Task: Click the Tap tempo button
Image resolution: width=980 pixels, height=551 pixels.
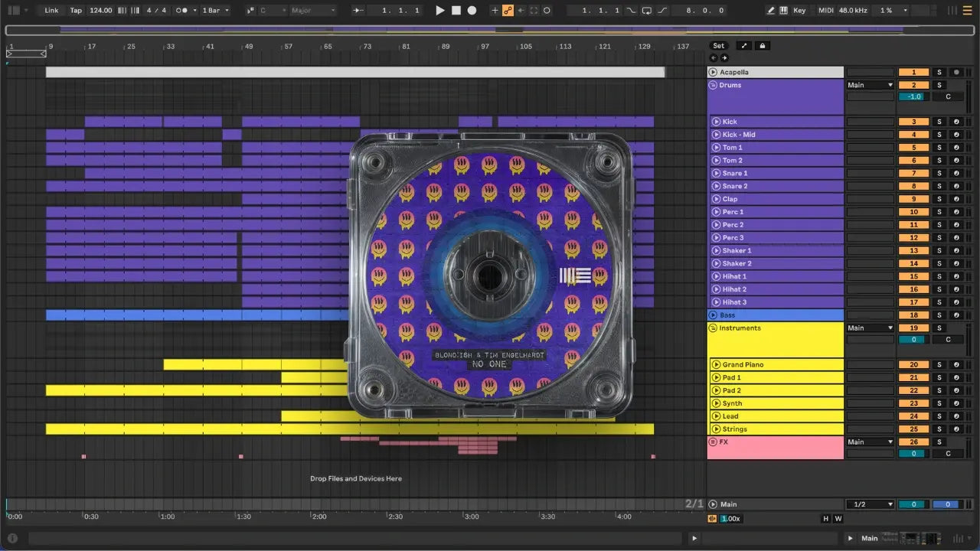Action: pyautogui.click(x=76, y=11)
